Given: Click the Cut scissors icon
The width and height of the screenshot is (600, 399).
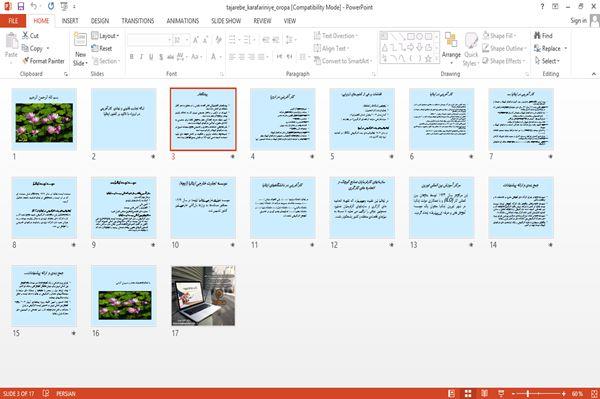Looking at the screenshot, I should [26, 35].
